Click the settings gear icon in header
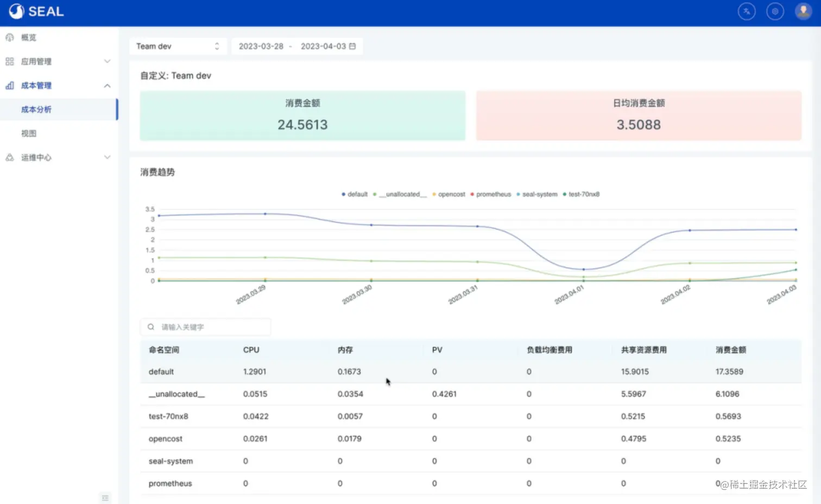This screenshot has width=821, height=504. (775, 11)
